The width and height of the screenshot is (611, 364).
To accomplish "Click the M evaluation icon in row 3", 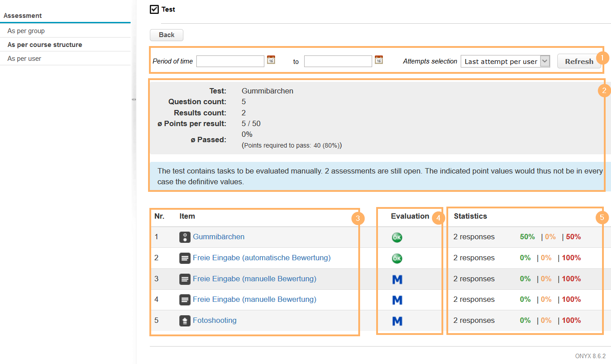I will coord(397,279).
